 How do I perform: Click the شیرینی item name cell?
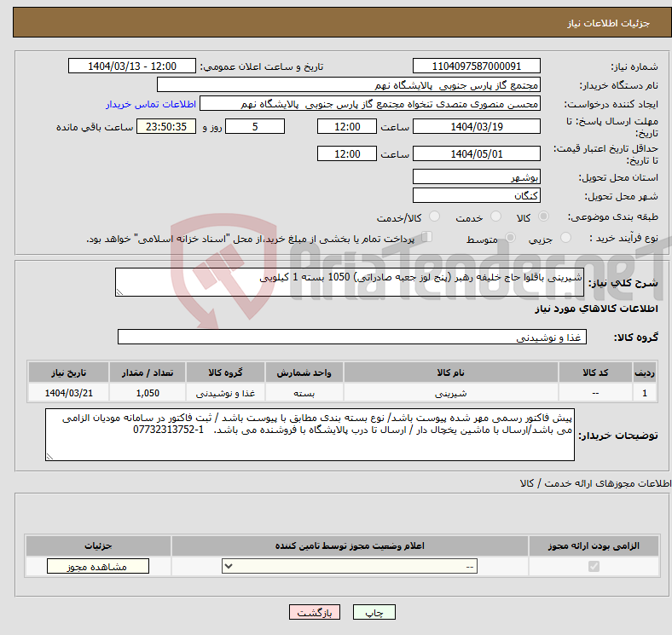pos(451,393)
